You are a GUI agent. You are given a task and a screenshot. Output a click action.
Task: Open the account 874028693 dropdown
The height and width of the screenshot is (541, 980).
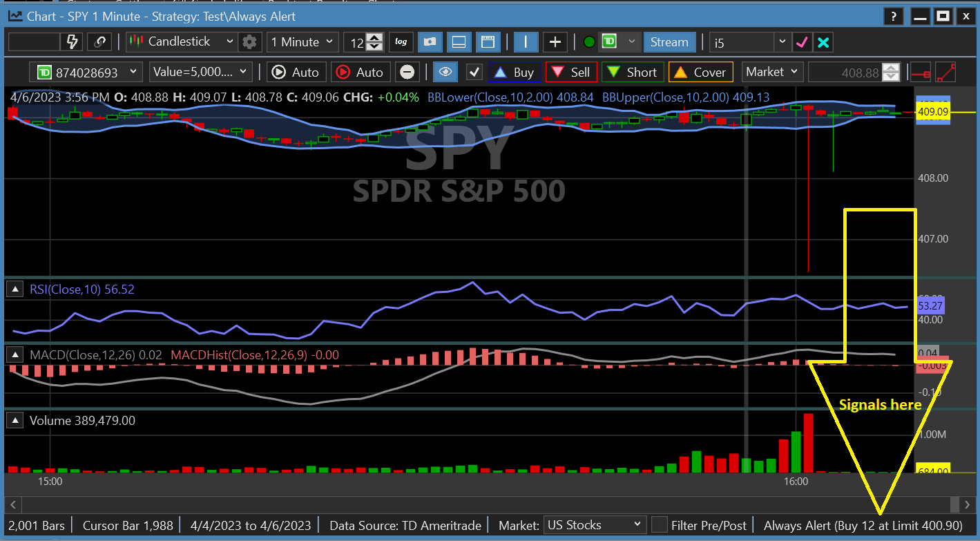click(86, 72)
